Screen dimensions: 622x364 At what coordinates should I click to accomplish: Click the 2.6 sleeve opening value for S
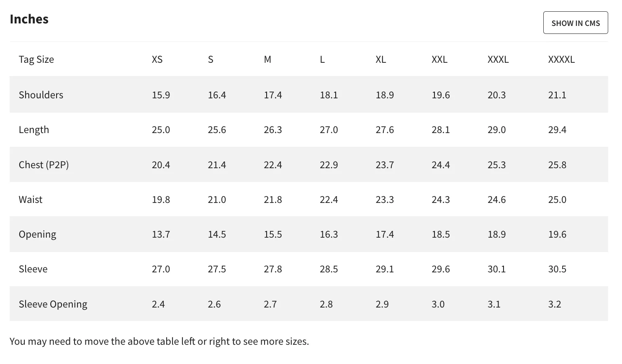[x=214, y=304]
